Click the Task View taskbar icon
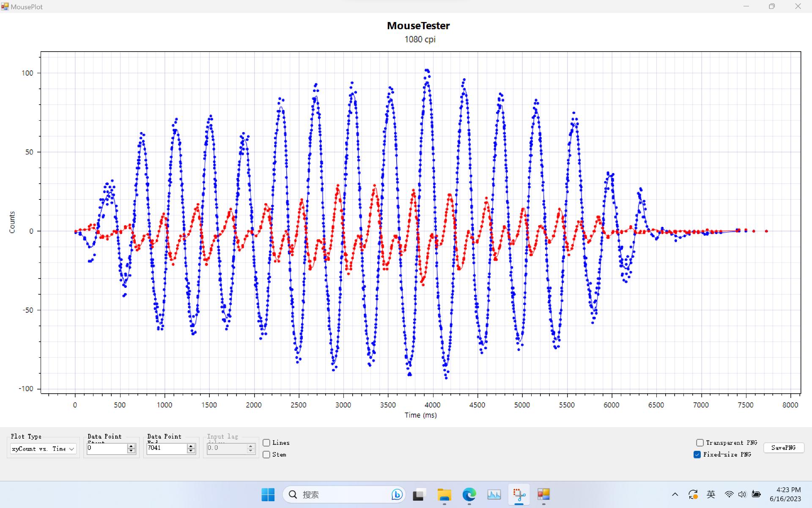 coord(419,494)
